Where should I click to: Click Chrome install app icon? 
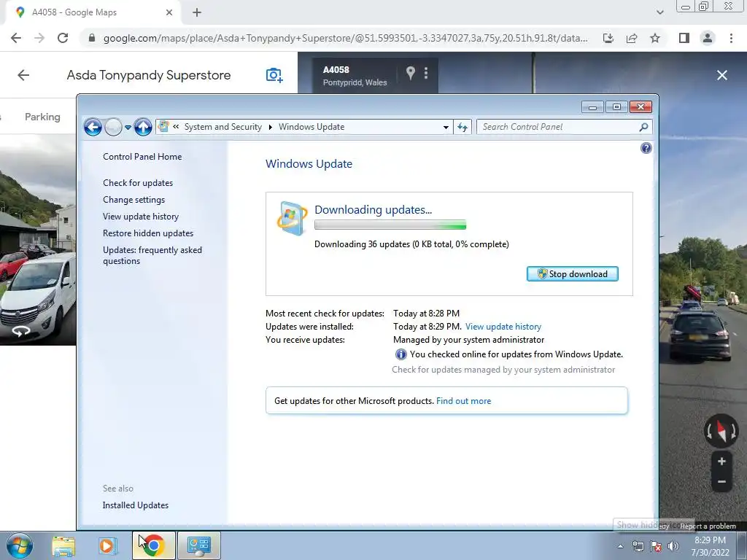(x=608, y=38)
